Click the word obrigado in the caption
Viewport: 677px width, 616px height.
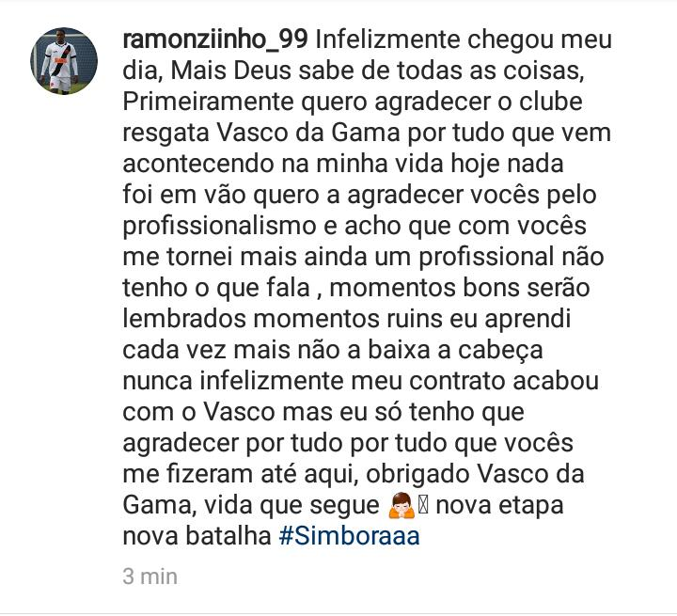(417, 474)
